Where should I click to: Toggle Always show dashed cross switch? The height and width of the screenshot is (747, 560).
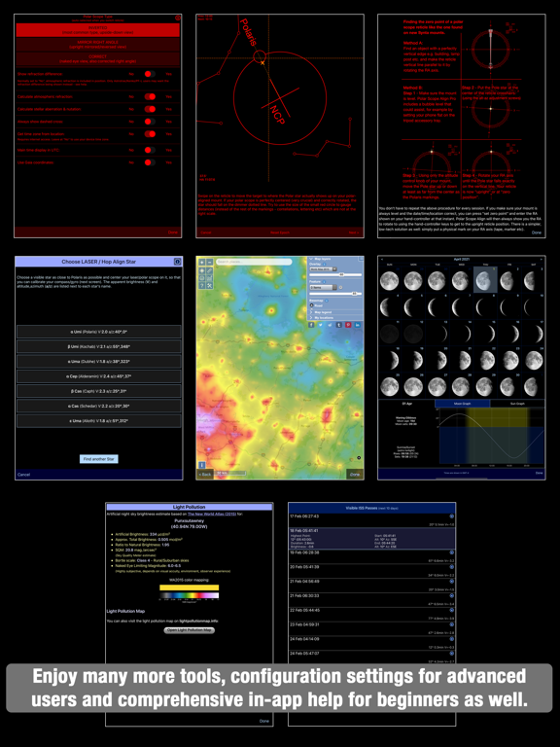pyautogui.click(x=150, y=122)
